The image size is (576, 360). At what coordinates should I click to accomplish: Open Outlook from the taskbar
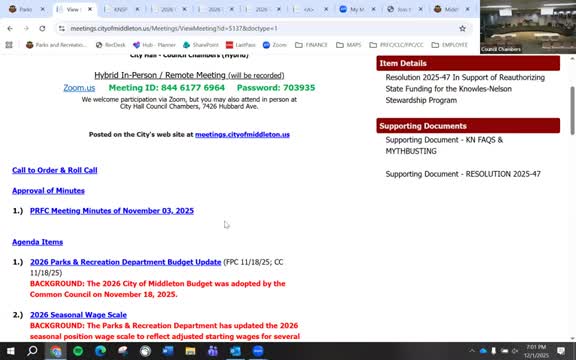coord(235,351)
